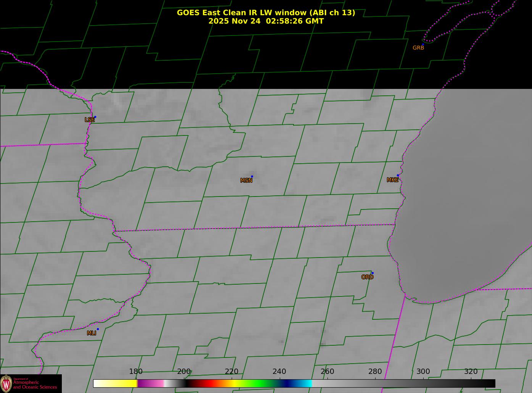532x393 pixels.
Task: Click the orange ORD station label
Action: pyautogui.click(x=367, y=277)
